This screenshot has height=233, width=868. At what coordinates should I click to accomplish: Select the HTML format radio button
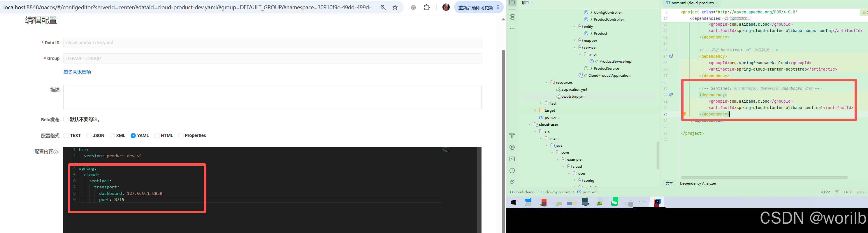click(157, 136)
